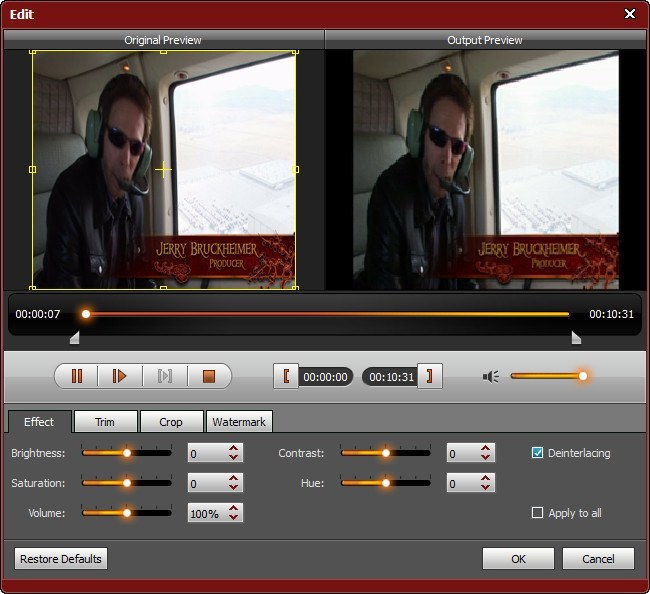Increase Saturation with up arrow
Screen dimensions: 650x594
(233, 478)
